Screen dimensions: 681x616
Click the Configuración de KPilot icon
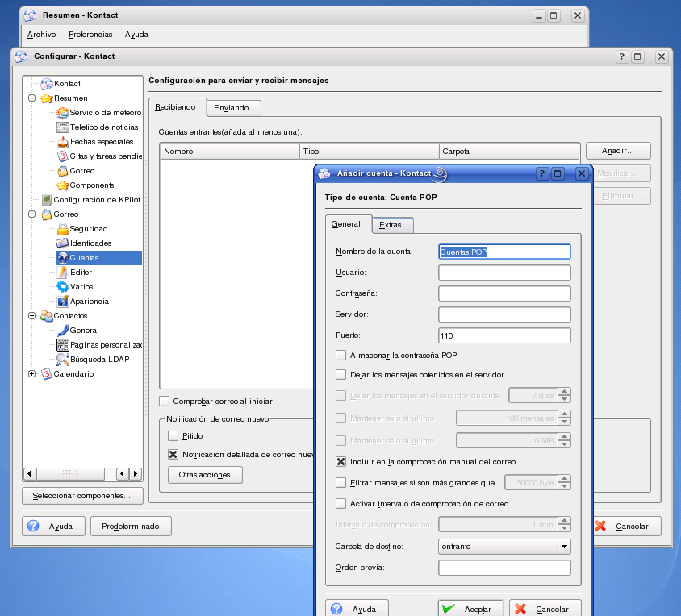pos(47,200)
